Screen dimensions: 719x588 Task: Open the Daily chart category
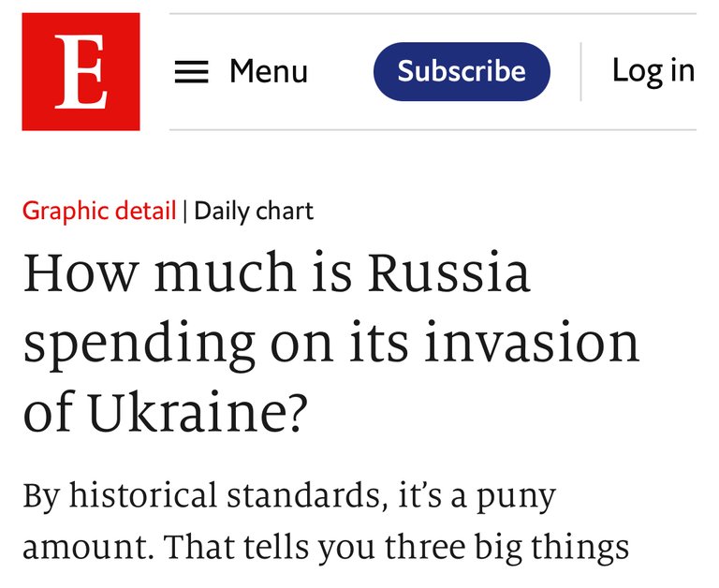pyautogui.click(x=254, y=212)
